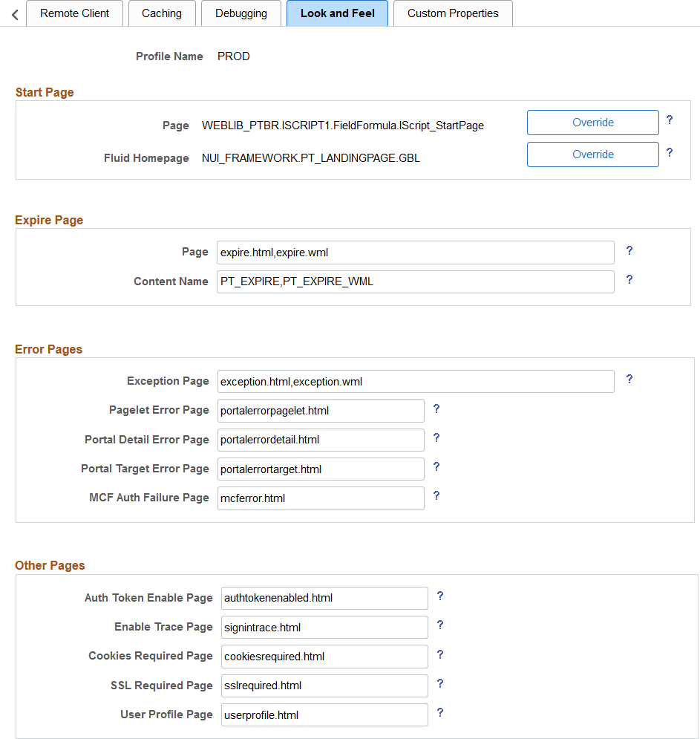Open help for Fluid Homepage setting

pyautogui.click(x=669, y=152)
